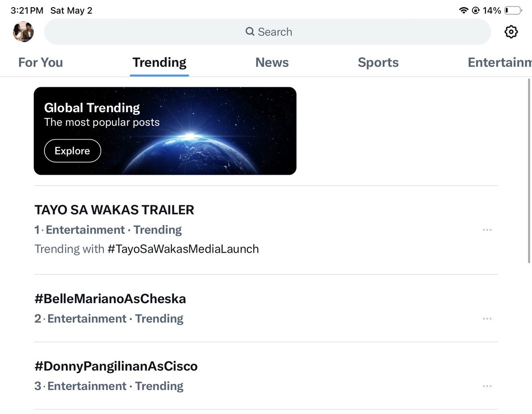
Task: Open the profile avatar menu
Action: click(23, 32)
